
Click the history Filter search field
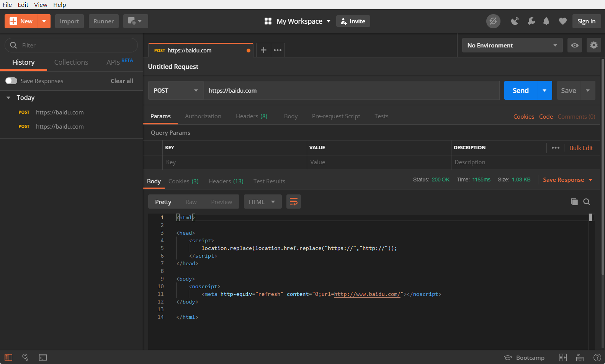71,45
